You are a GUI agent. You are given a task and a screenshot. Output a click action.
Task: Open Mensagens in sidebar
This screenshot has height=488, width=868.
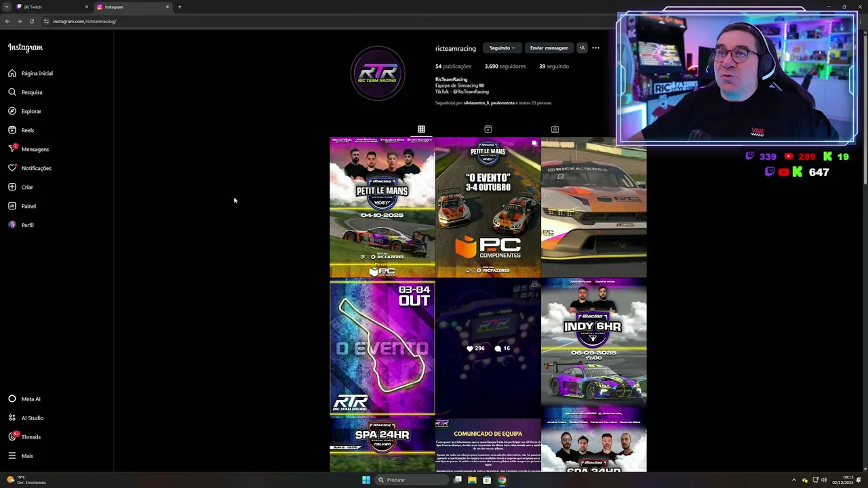coord(28,149)
